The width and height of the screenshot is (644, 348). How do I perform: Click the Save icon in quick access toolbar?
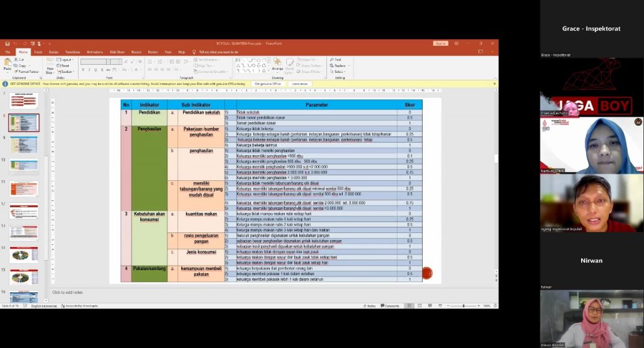tap(6, 43)
